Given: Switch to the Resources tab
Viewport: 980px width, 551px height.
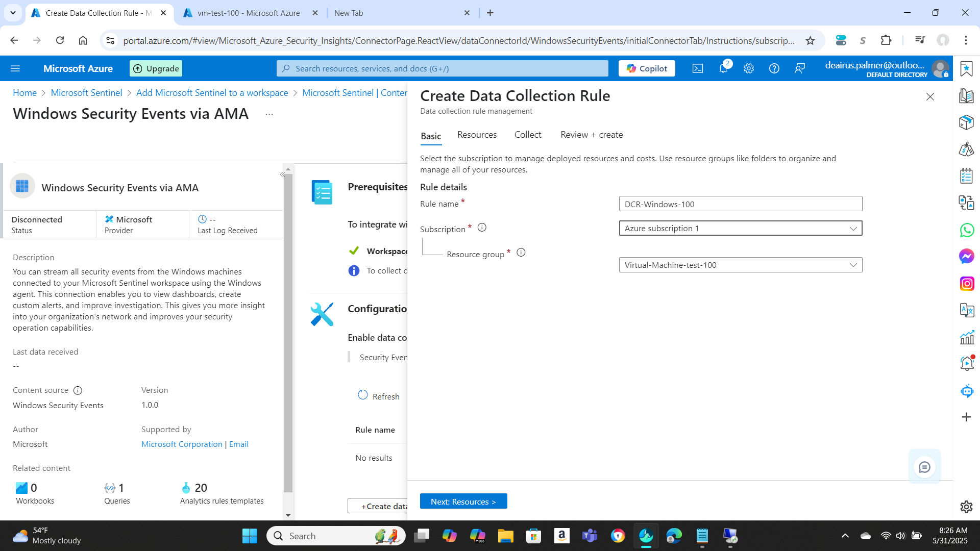Looking at the screenshot, I should [477, 135].
